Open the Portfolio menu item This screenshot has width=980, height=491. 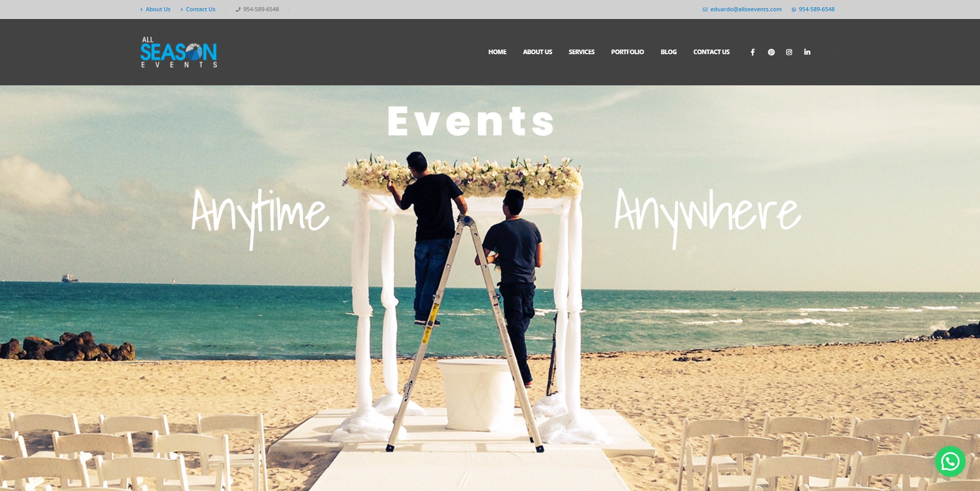coord(627,52)
